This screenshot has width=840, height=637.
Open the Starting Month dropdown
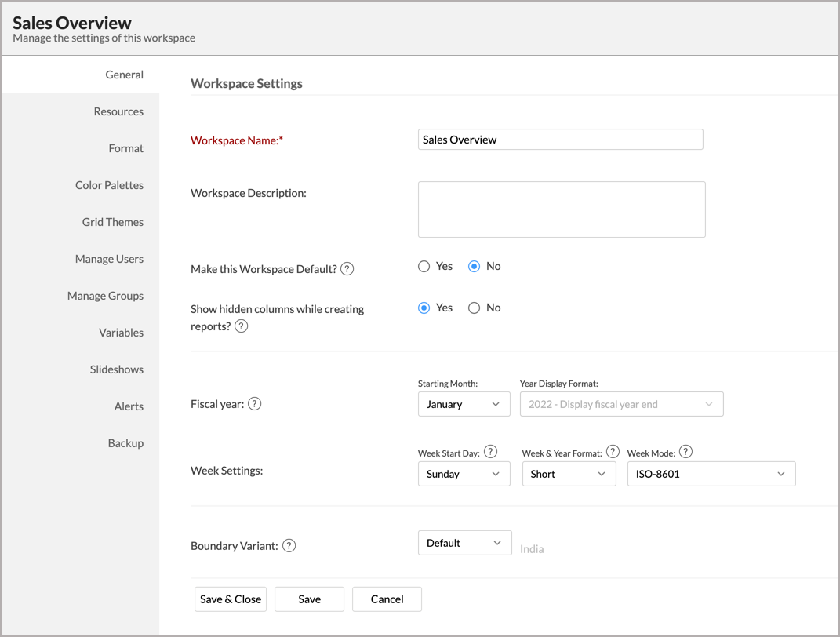pos(464,405)
